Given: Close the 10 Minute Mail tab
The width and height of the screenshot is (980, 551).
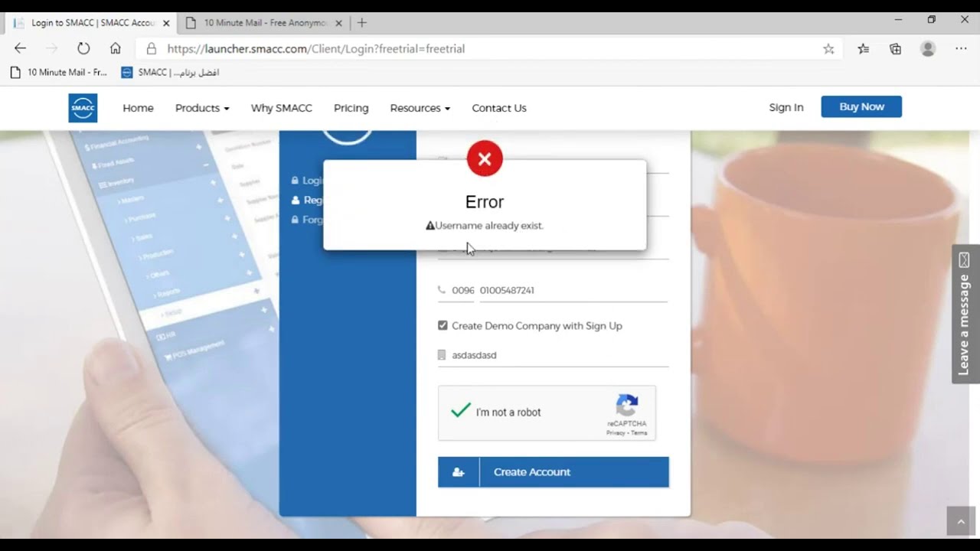Looking at the screenshot, I should (338, 23).
